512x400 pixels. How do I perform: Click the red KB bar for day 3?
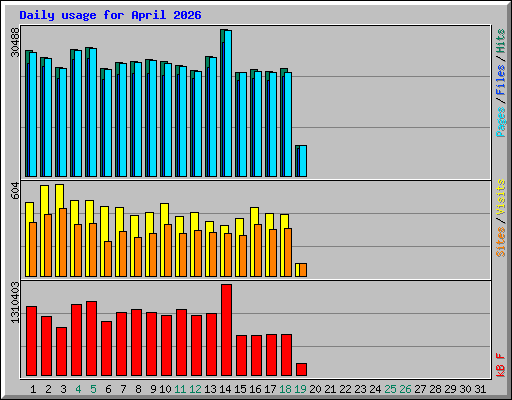[x=61, y=351]
